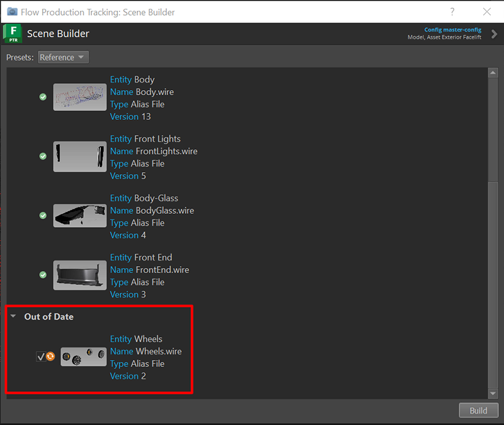504x425 pixels.
Task: Click the FrontEnd.wire thumbnail
Action: coord(80,275)
